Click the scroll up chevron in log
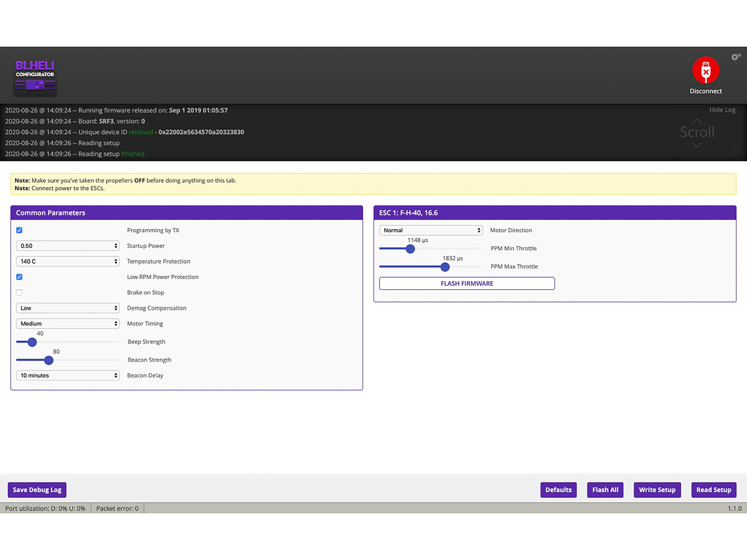This screenshot has width=747, height=560. [x=697, y=121]
